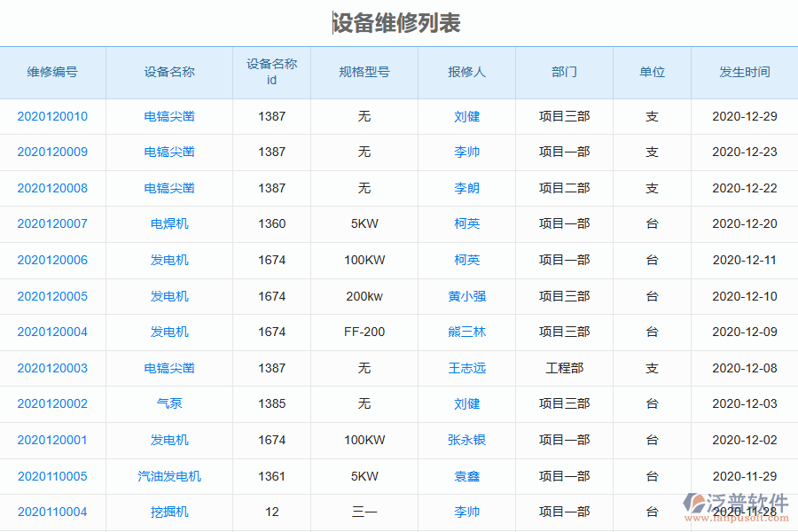Click reporter 王志远 link
This screenshot has width=798, height=532.
click(x=467, y=368)
